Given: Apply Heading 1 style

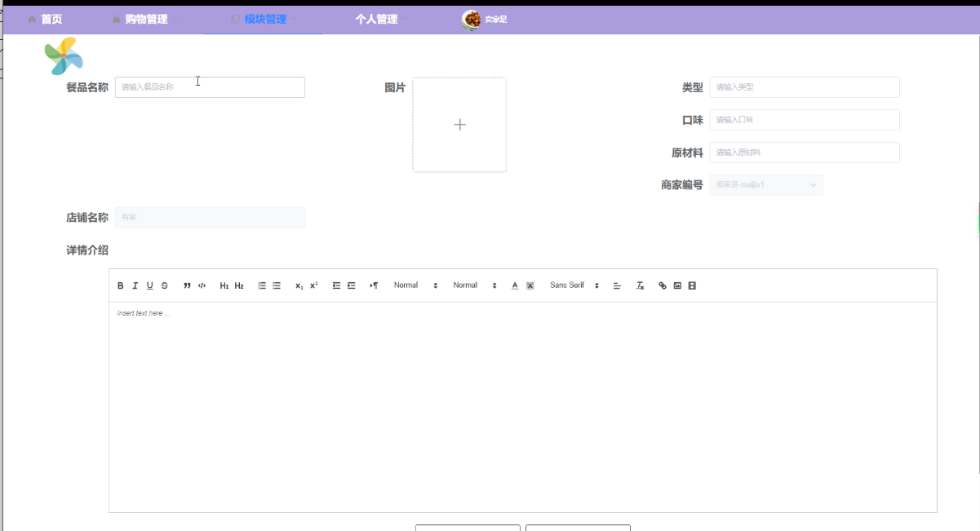Looking at the screenshot, I should [x=224, y=285].
